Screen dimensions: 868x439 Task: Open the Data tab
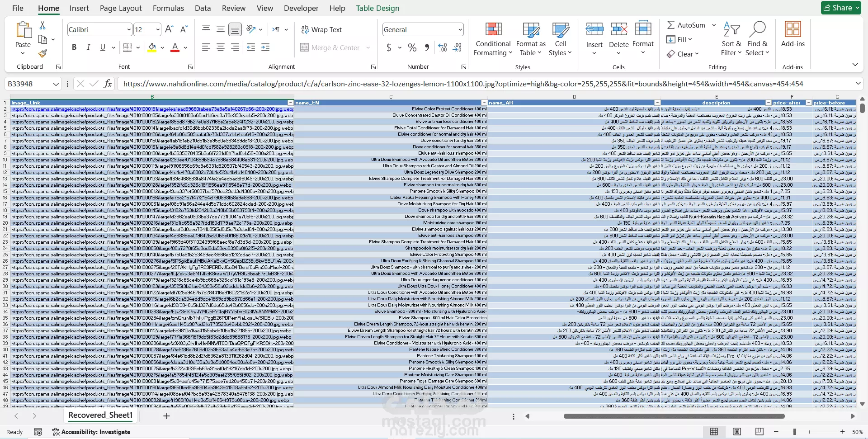pos(203,8)
